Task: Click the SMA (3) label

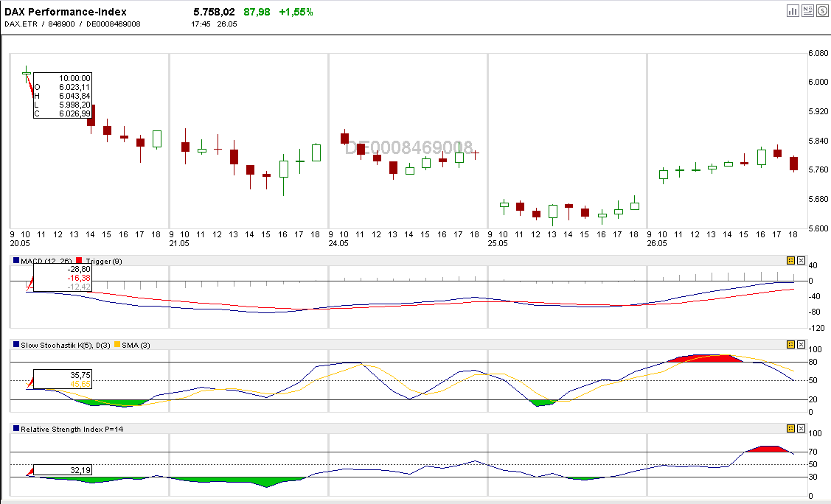Action: (x=136, y=345)
